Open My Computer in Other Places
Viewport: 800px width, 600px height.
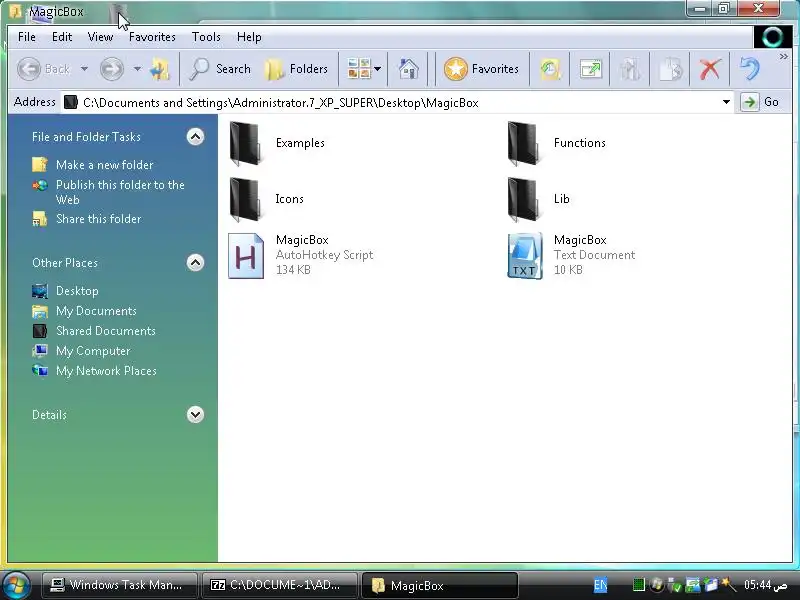click(93, 351)
